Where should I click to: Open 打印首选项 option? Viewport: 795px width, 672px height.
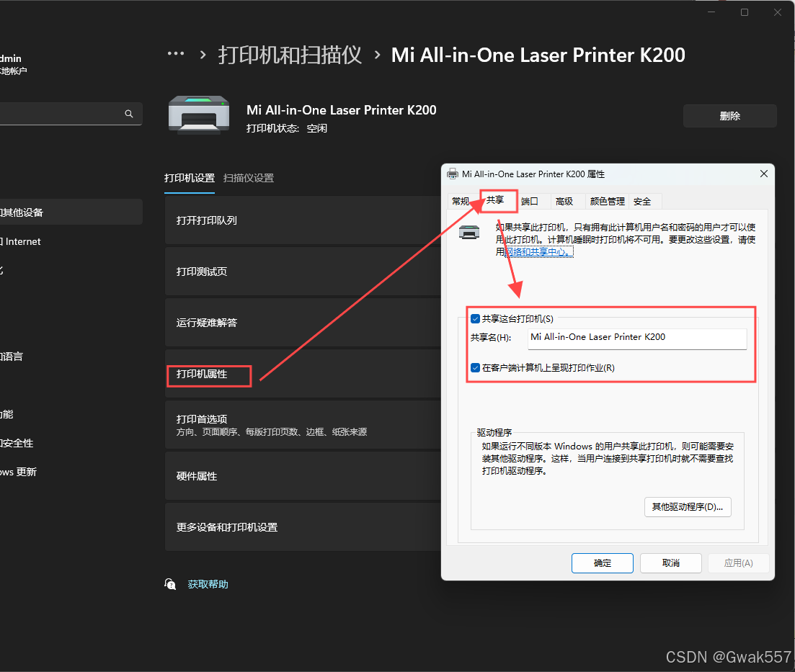point(303,425)
